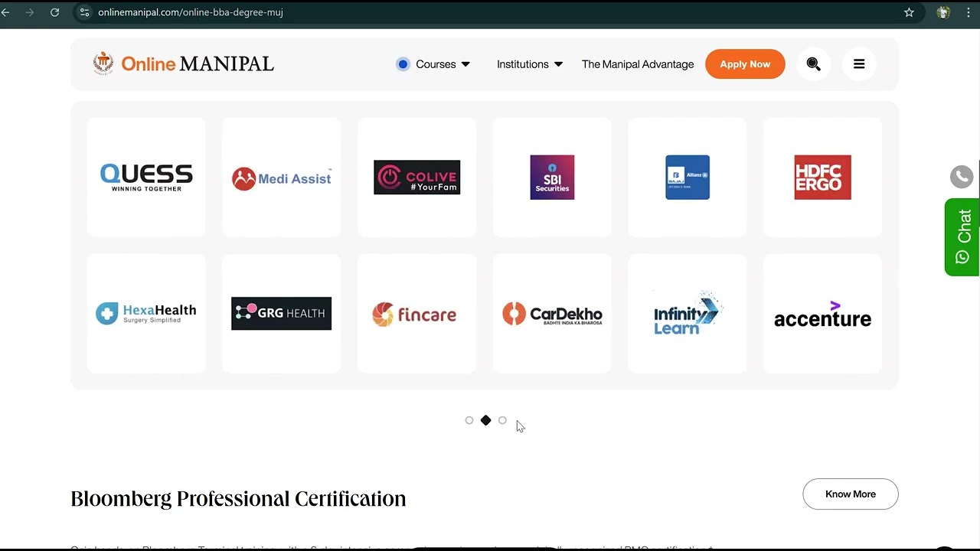Select the active second carousel dot
The width and height of the screenshot is (980, 551).
tap(485, 420)
